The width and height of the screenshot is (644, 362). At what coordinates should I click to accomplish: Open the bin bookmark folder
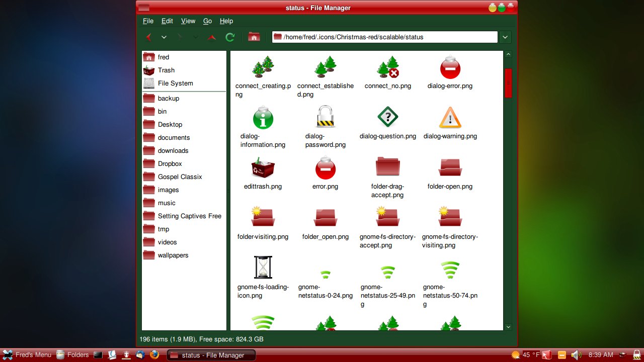tap(184, 112)
